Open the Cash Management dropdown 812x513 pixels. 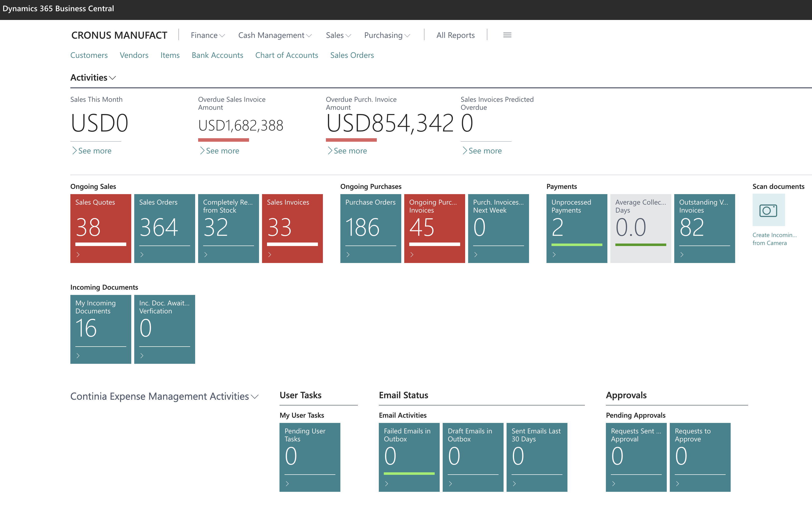click(274, 35)
